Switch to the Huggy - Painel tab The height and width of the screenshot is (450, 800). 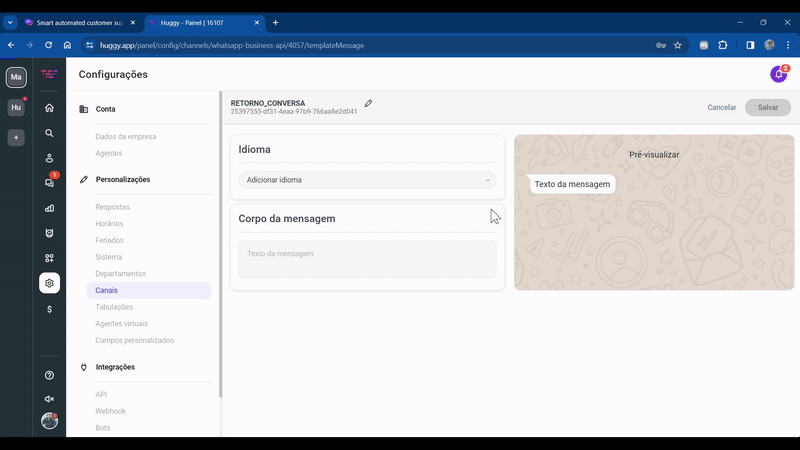(x=204, y=22)
